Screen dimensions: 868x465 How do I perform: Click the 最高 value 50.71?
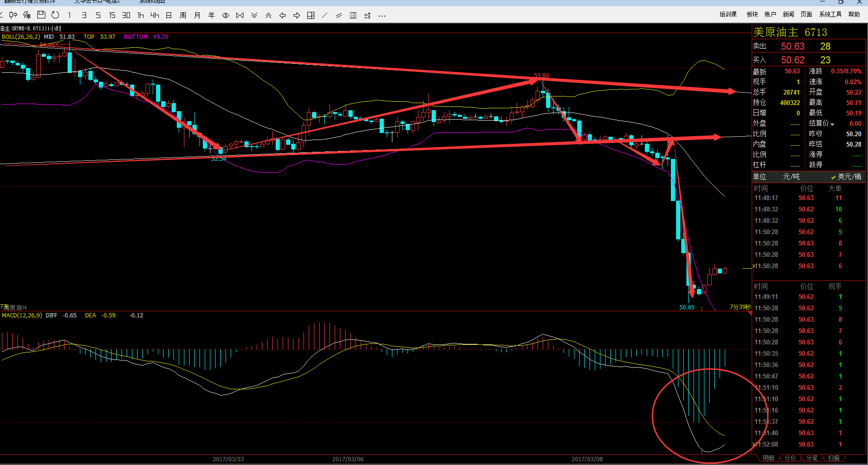pyautogui.click(x=853, y=103)
